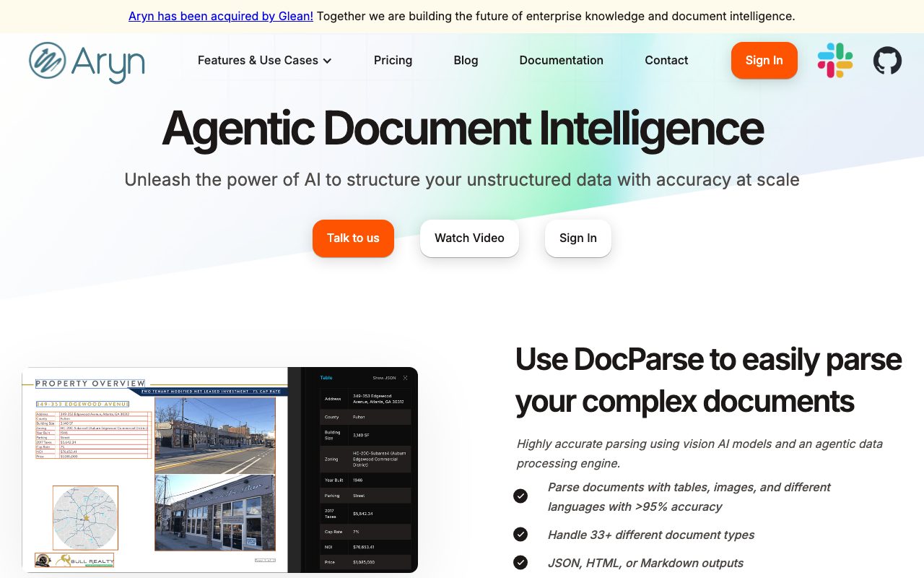Click checkmark icon beside 'JSON, HTML, or Markdown outputs'
924x578 pixels.
(x=520, y=562)
